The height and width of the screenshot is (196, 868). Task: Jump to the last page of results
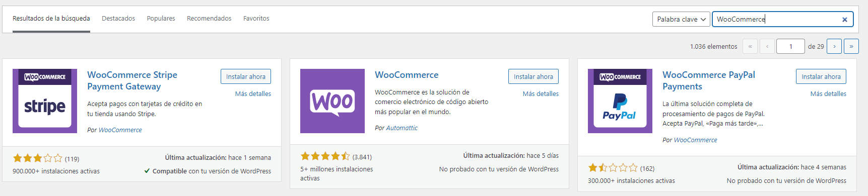pos(851,46)
